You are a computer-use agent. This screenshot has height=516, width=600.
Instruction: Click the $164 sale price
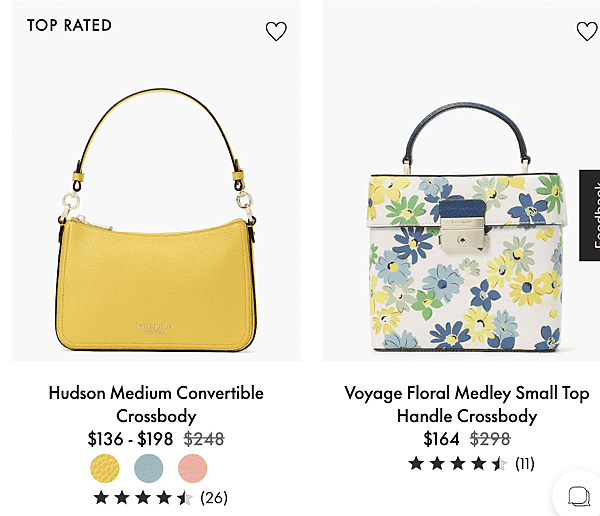441,439
